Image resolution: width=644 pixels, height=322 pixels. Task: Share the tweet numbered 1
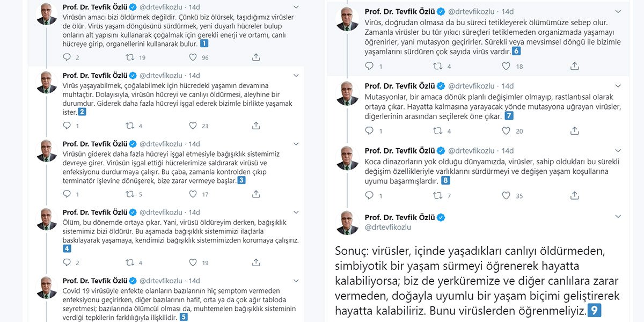[x=256, y=57]
